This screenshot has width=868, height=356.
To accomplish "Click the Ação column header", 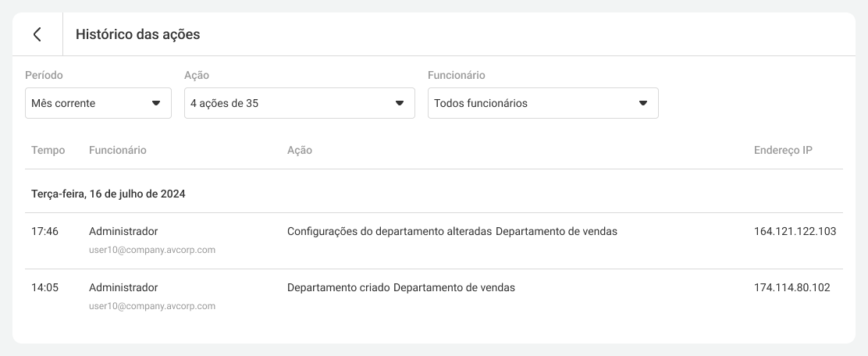I will [x=300, y=150].
